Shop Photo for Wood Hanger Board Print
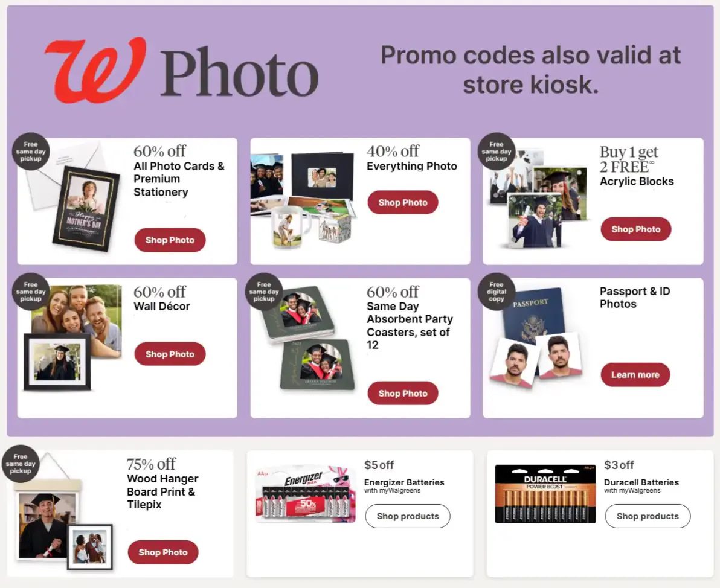 [x=163, y=552]
